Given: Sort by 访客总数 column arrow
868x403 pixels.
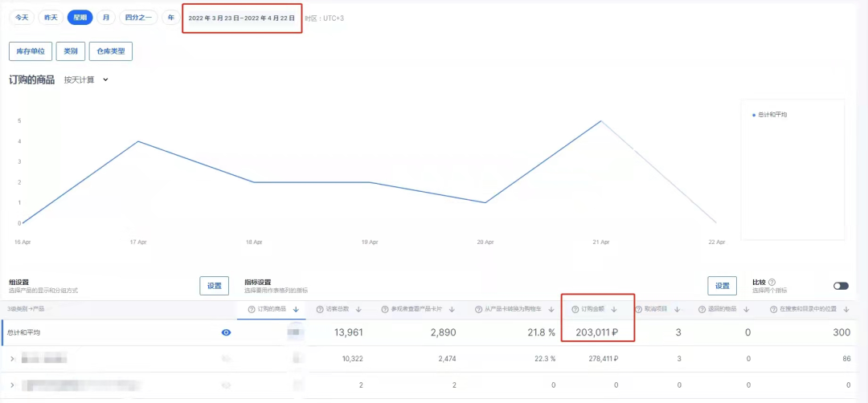Looking at the screenshot, I should pyautogui.click(x=358, y=309).
